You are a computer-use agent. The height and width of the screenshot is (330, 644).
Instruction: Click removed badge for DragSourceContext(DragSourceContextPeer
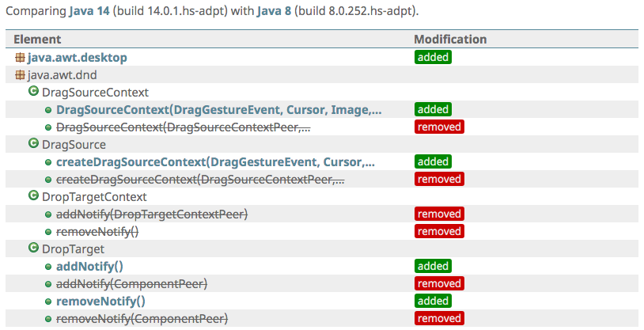(439, 127)
